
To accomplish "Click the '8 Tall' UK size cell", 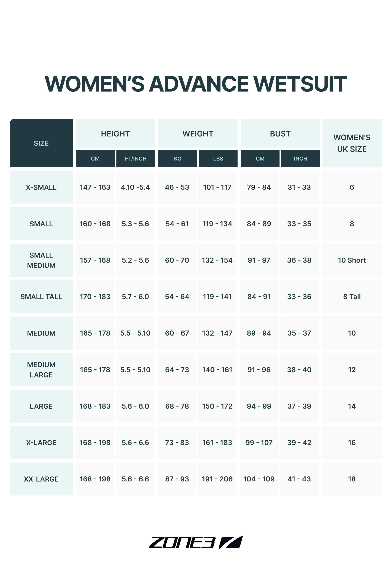I will coord(352,297).
